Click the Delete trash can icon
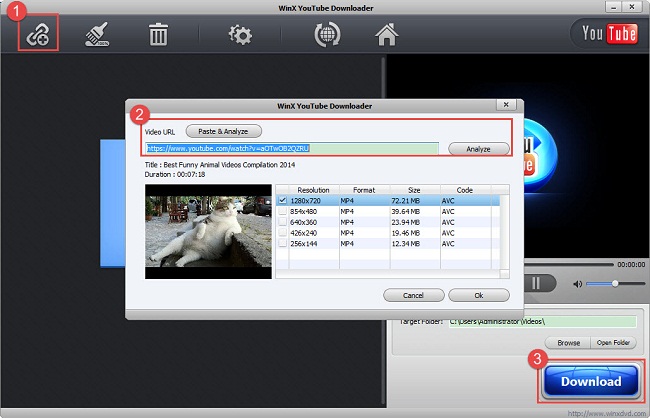This screenshot has width=650, height=418. (x=158, y=34)
